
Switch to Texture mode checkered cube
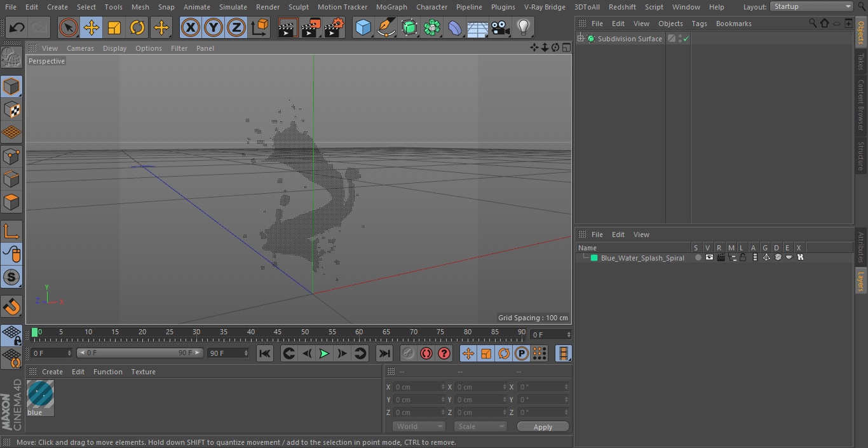click(x=11, y=109)
